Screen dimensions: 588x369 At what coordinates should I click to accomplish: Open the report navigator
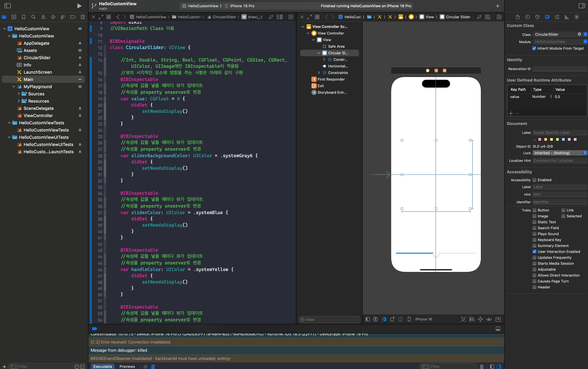pyautogui.click(x=83, y=17)
